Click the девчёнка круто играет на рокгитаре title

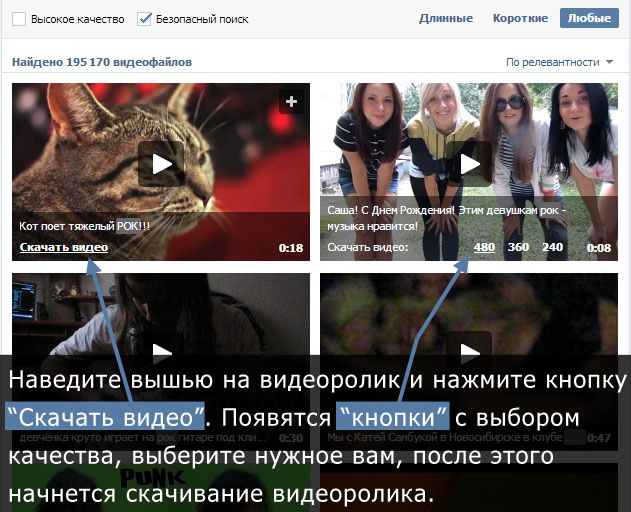pos(130,437)
